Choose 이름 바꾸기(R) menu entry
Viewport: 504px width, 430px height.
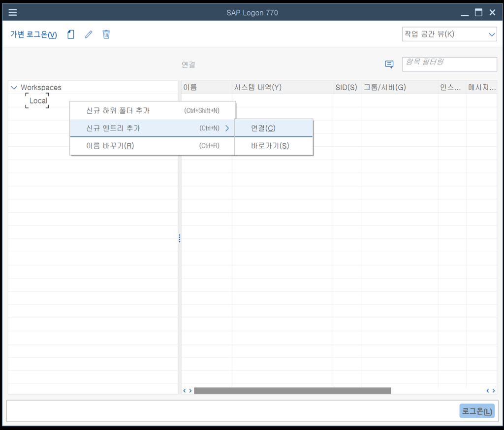pyautogui.click(x=153, y=146)
